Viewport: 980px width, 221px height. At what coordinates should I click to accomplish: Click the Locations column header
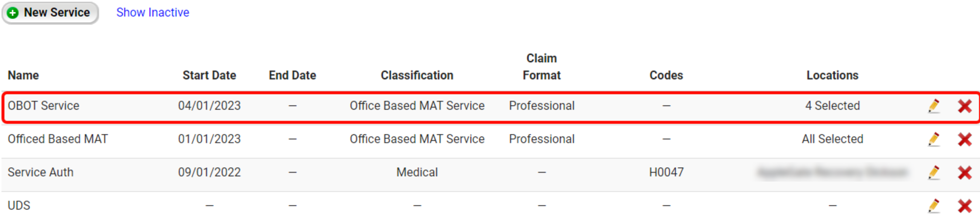coord(832,75)
